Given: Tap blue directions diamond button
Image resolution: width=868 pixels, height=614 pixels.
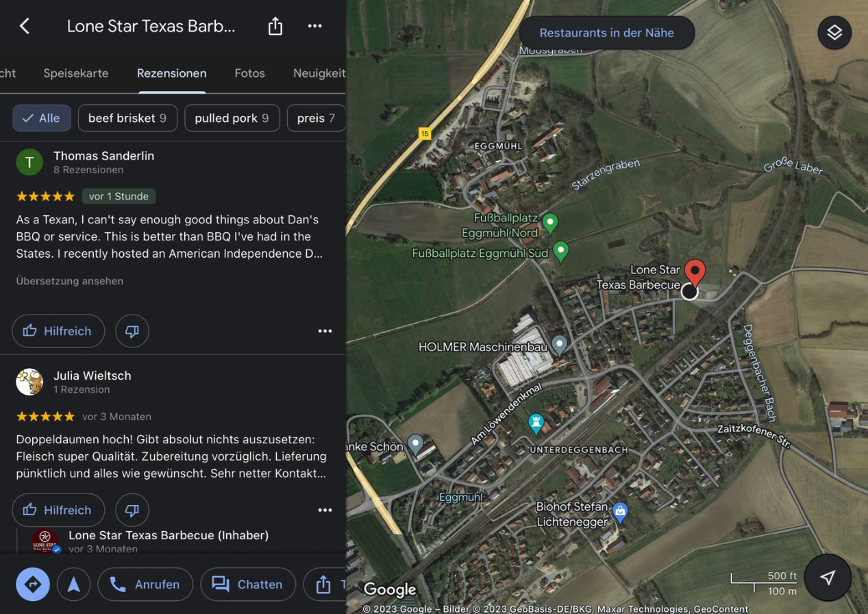Looking at the screenshot, I should (x=33, y=585).
